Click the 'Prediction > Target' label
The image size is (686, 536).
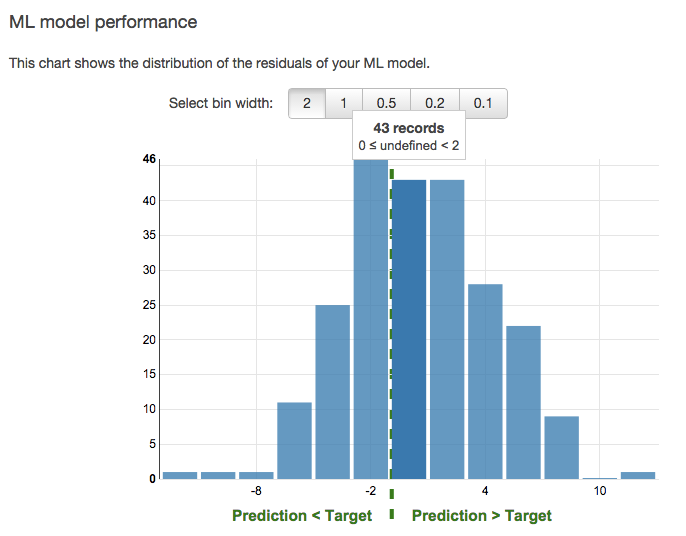(482, 515)
